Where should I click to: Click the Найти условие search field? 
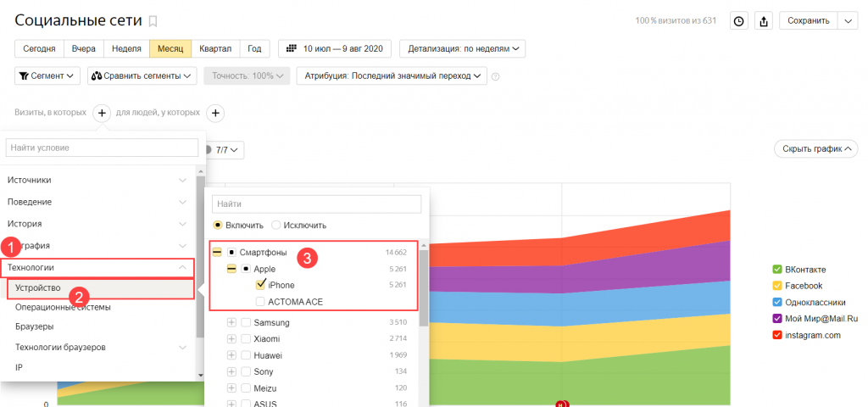tap(102, 148)
